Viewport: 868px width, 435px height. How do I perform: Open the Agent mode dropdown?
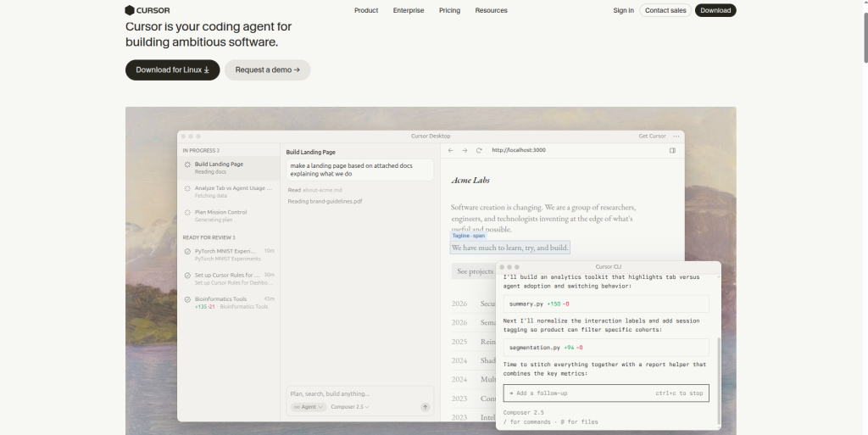[309, 407]
